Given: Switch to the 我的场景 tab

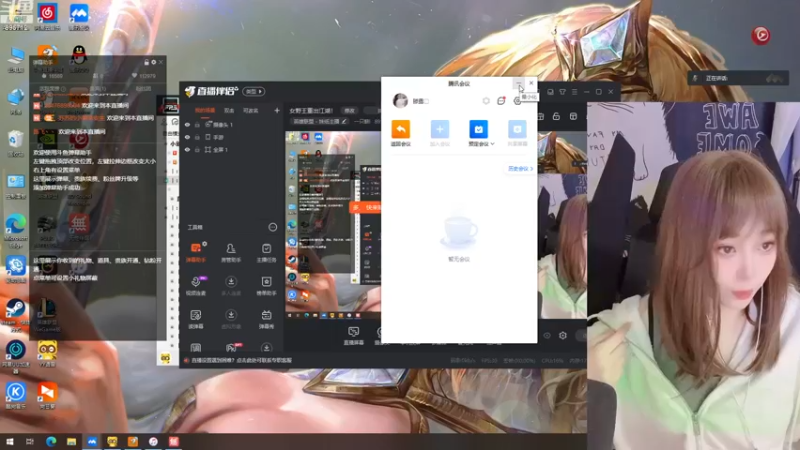Looking at the screenshot, I should click(x=205, y=110).
